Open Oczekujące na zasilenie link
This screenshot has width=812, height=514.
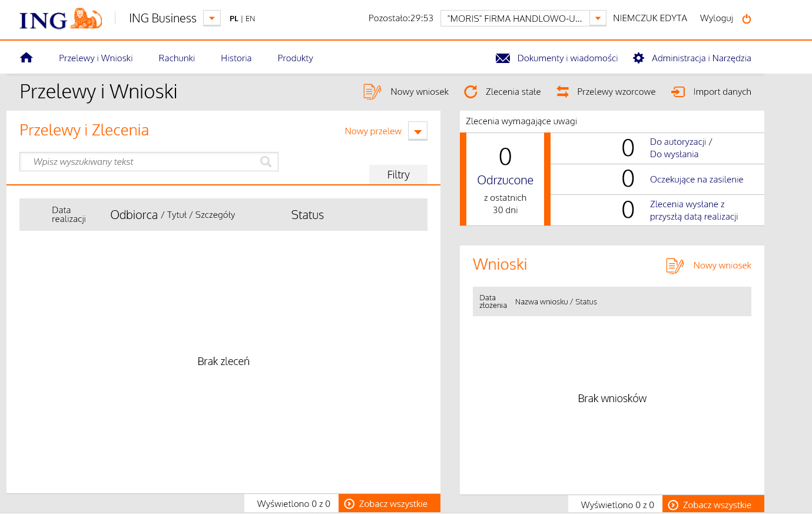click(x=696, y=180)
